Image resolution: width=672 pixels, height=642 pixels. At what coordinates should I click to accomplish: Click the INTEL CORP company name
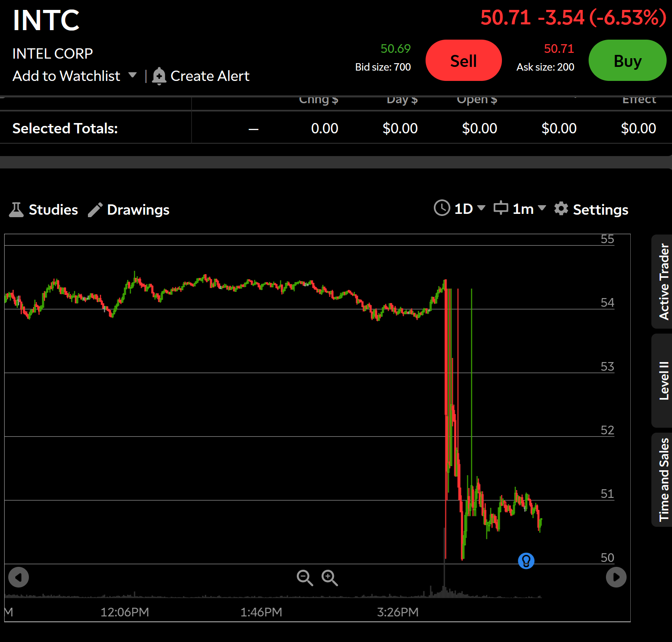[53, 54]
